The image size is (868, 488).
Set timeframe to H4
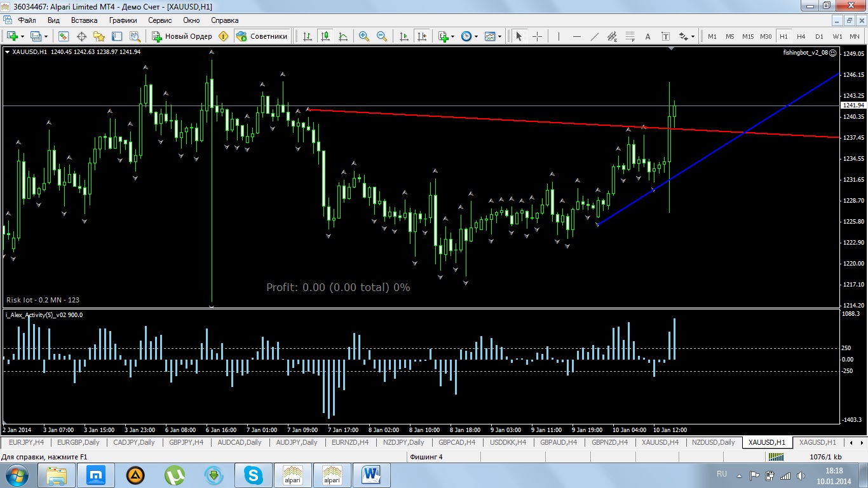tap(801, 36)
